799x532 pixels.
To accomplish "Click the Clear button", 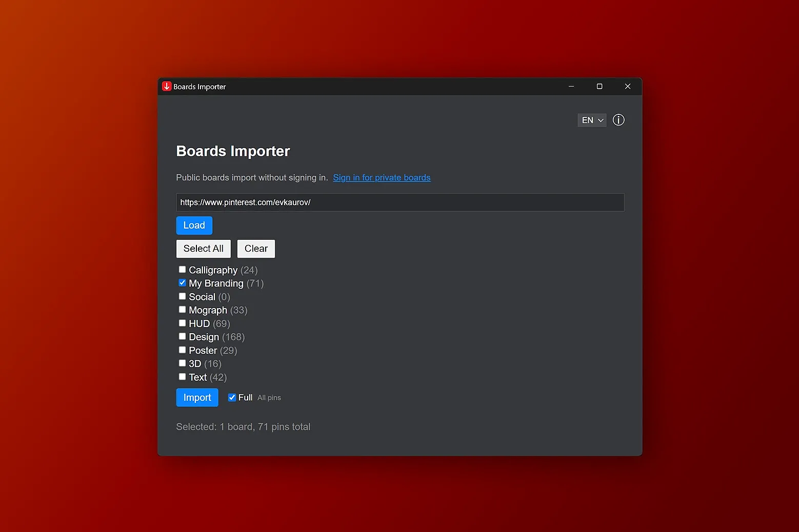I will [256, 249].
